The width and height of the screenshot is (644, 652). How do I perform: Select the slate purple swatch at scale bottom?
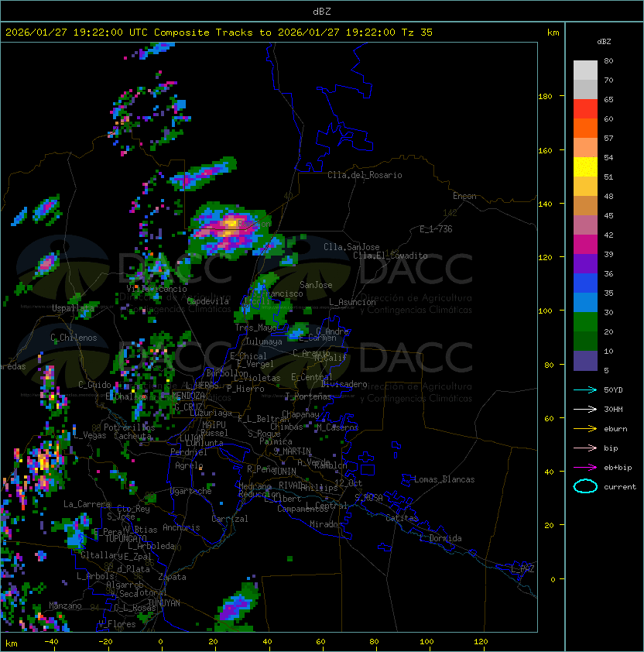click(585, 361)
